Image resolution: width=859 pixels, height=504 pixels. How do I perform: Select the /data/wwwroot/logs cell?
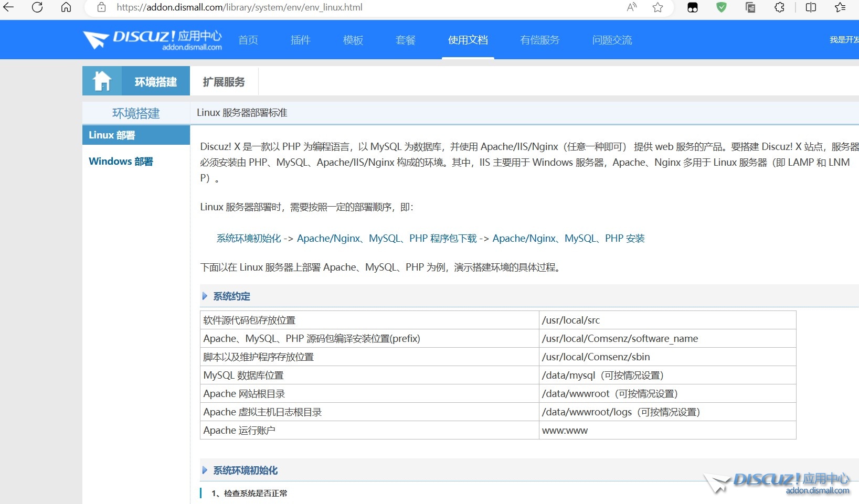pos(667,412)
